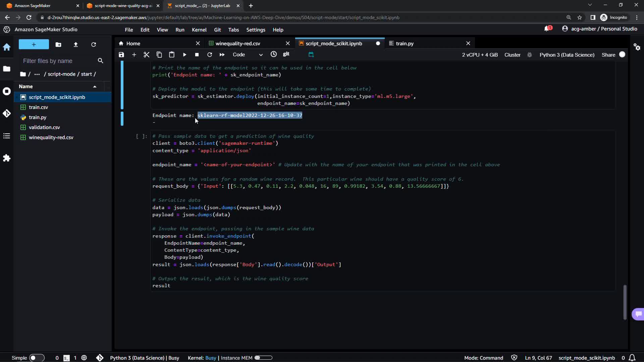Open the Extensions puzzle-piece sidebar panel

[7, 158]
